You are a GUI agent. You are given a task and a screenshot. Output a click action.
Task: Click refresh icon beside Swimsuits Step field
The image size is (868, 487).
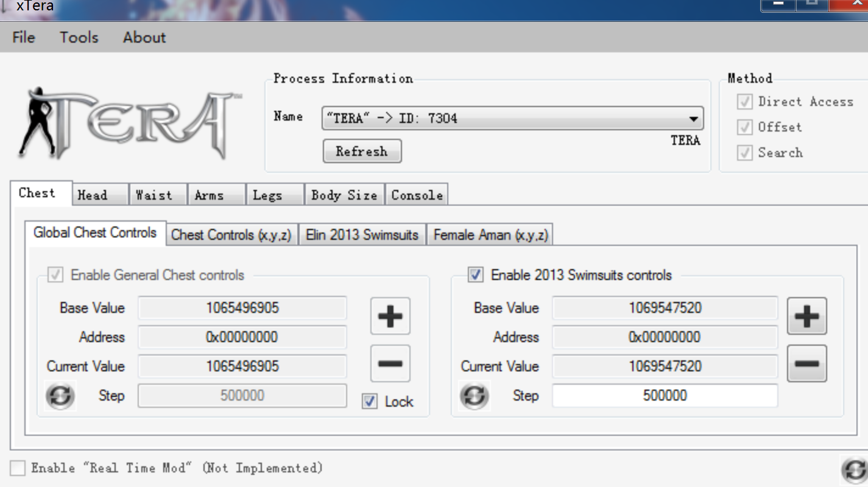tap(475, 396)
